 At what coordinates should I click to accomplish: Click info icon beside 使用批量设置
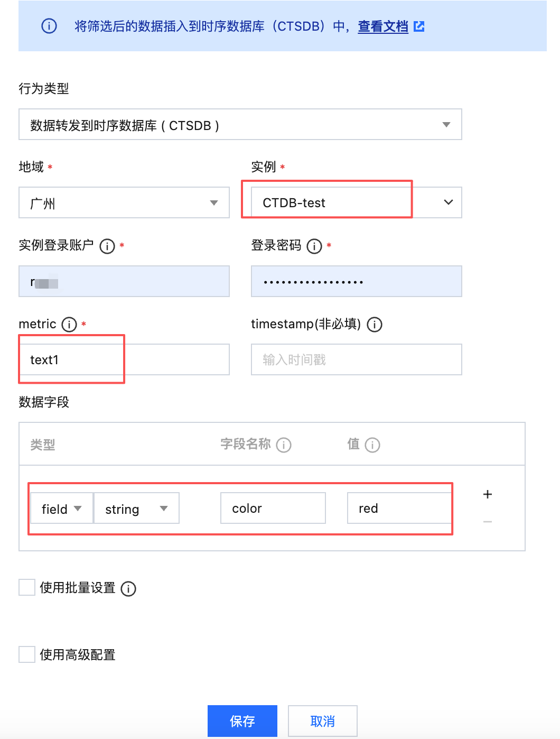point(128,588)
